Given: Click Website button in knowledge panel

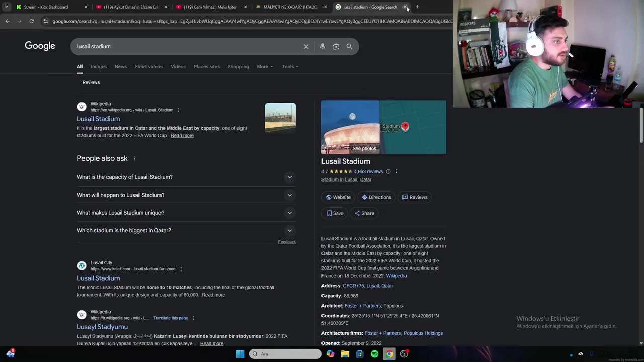Looking at the screenshot, I should (x=338, y=197).
